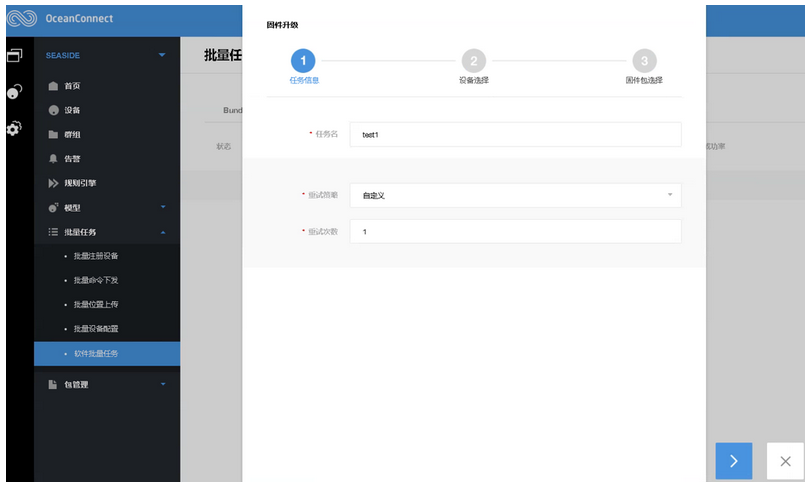Open 设备 in the sidebar

72,110
